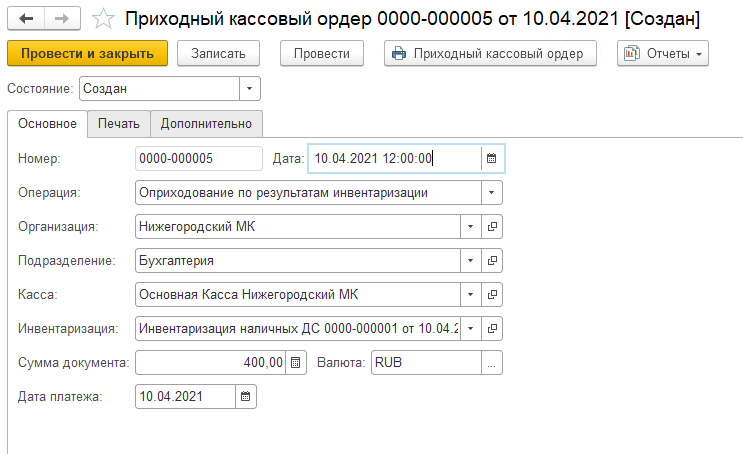Open Подразделение record with open icon

[x=492, y=261]
